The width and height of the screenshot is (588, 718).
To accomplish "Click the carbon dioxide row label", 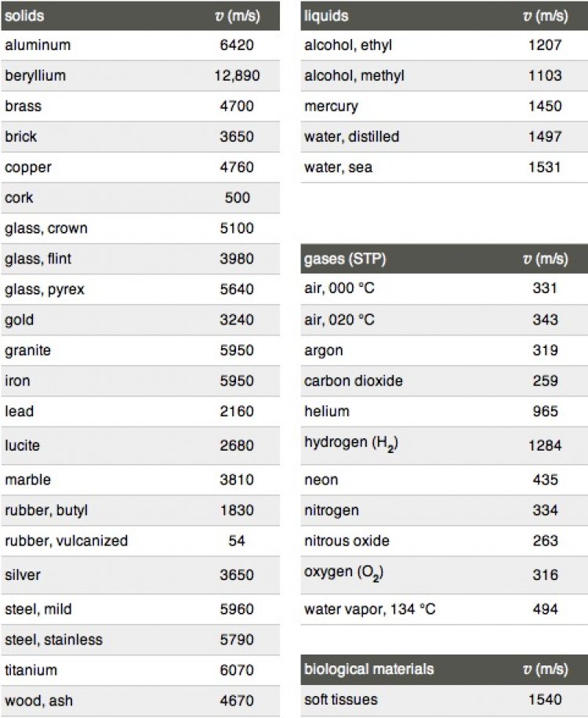I will pyautogui.click(x=354, y=381).
